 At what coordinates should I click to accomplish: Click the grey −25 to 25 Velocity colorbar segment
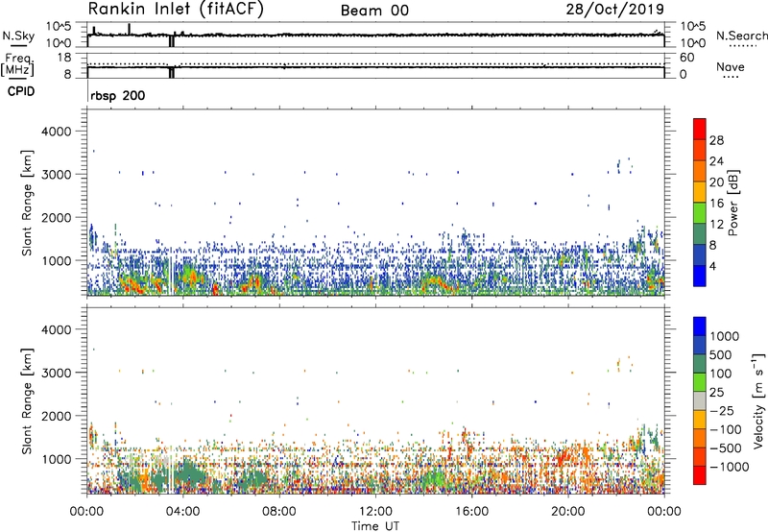point(700,401)
